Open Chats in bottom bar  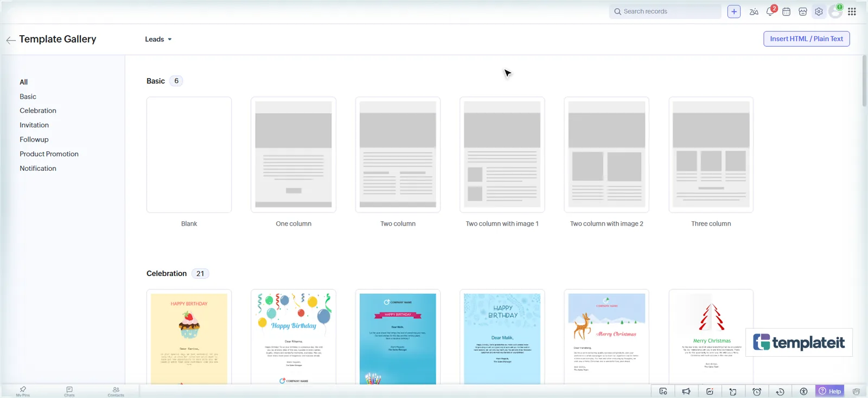[69, 391]
